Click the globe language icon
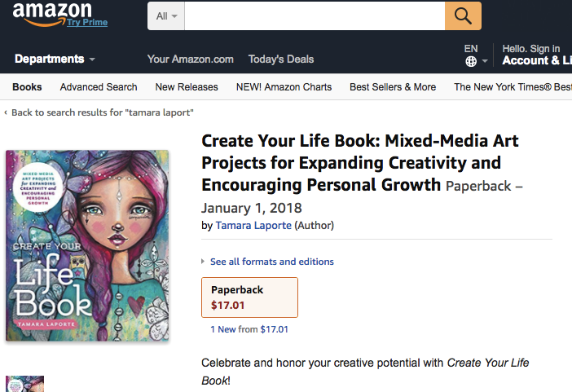This screenshot has width=572, height=392. click(471, 62)
